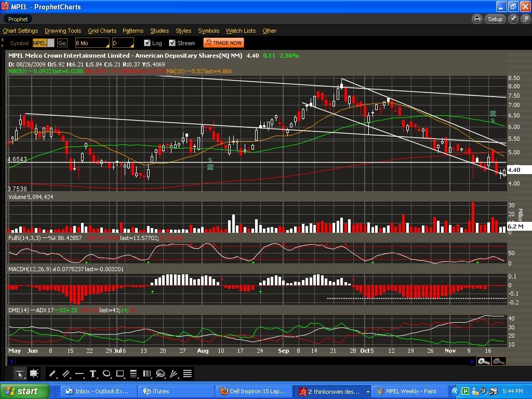Click the dollar dividend marker near August

point(210,160)
